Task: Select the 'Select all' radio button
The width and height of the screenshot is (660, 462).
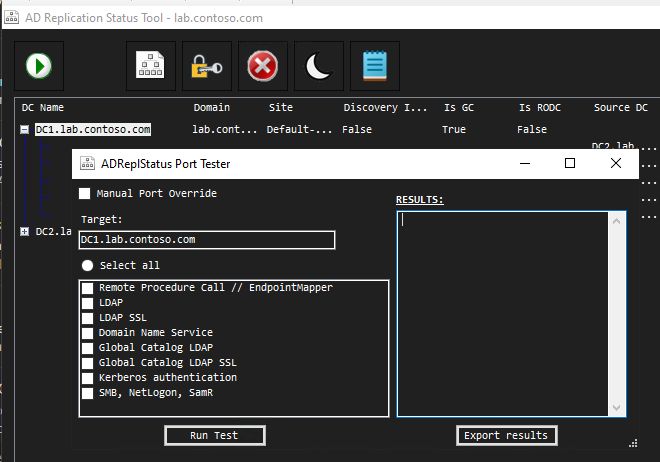Action: (88, 266)
